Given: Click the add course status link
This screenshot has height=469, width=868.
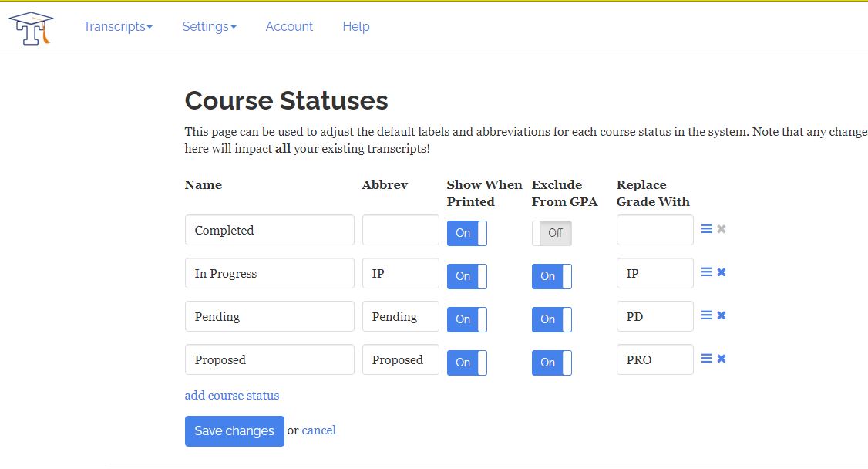Looking at the screenshot, I should 232,396.
